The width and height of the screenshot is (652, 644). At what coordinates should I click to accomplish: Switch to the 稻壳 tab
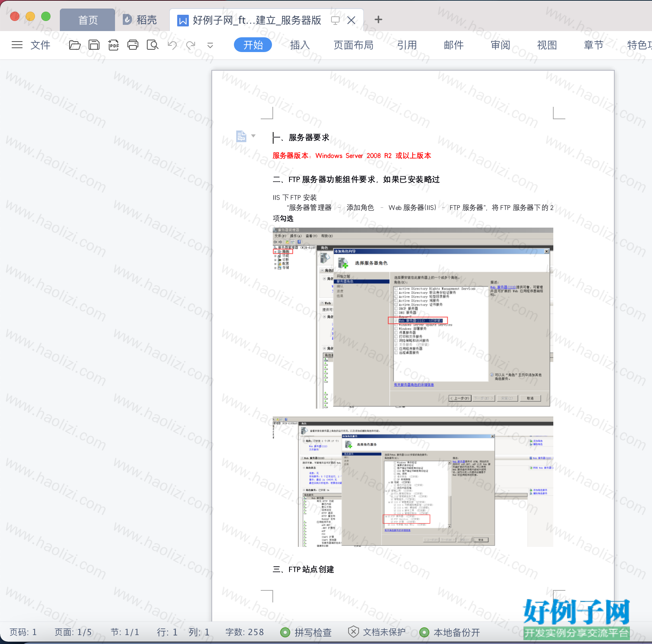pos(140,20)
